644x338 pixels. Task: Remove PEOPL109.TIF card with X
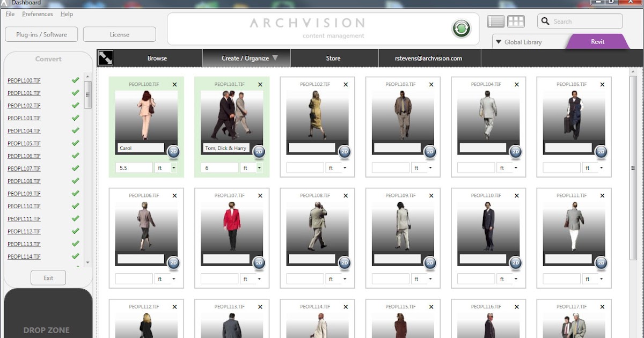431,196
